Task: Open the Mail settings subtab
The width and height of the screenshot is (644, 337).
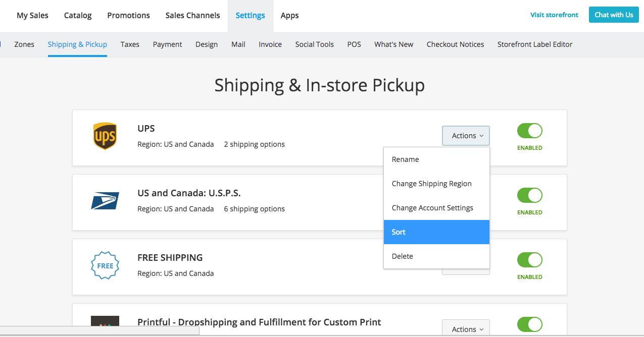Action: [x=238, y=44]
